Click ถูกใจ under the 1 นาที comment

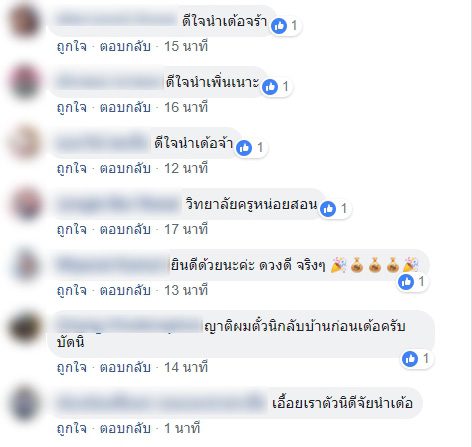tap(71, 429)
